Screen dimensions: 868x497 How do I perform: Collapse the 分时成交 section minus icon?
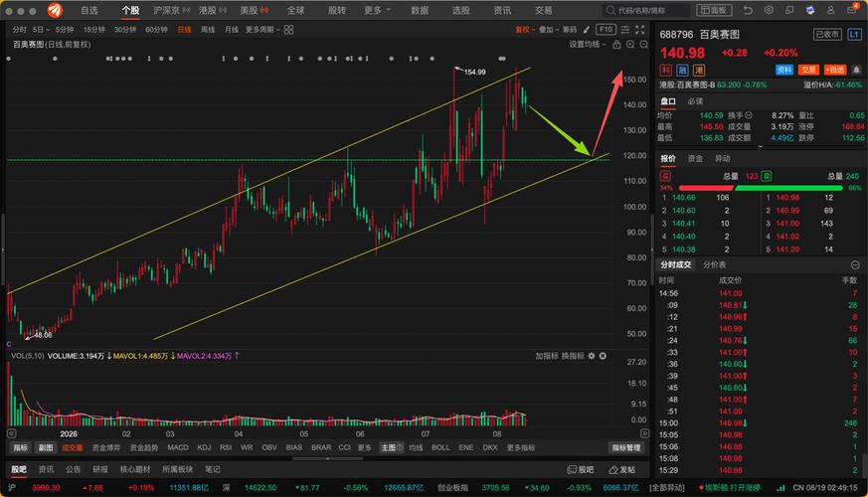(x=855, y=264)
